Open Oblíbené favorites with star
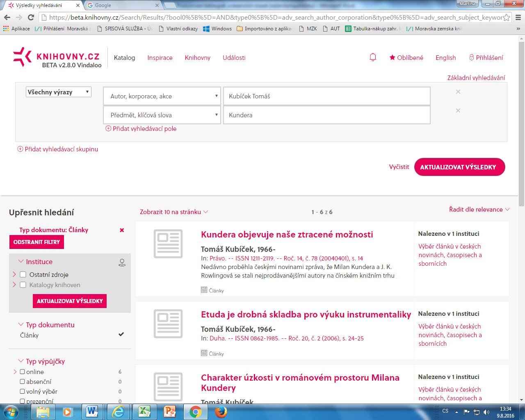 pos(406,57)
